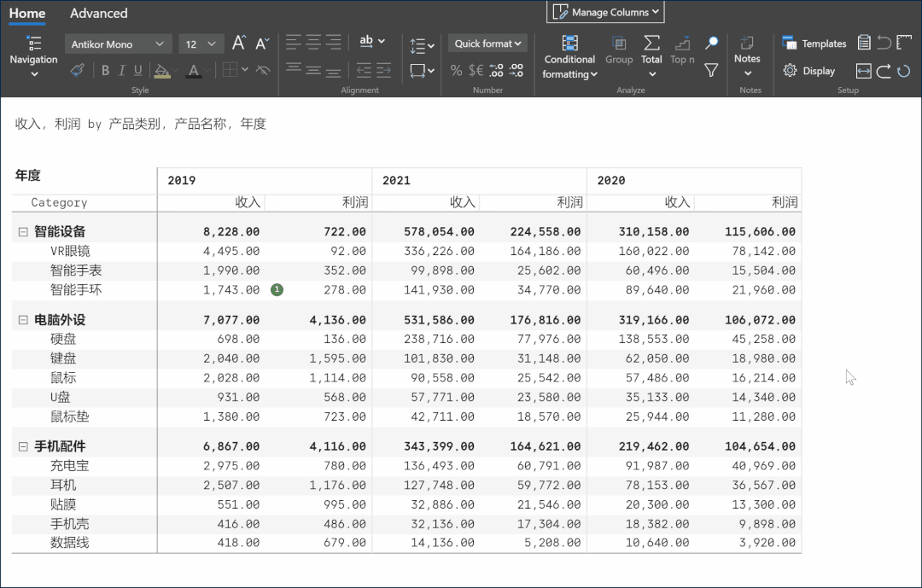Select the 2019 year column header

point(265,181)
